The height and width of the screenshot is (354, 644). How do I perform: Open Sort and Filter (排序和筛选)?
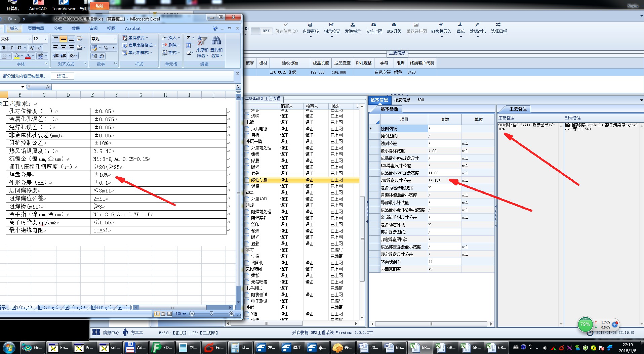[x=202, y=47]
